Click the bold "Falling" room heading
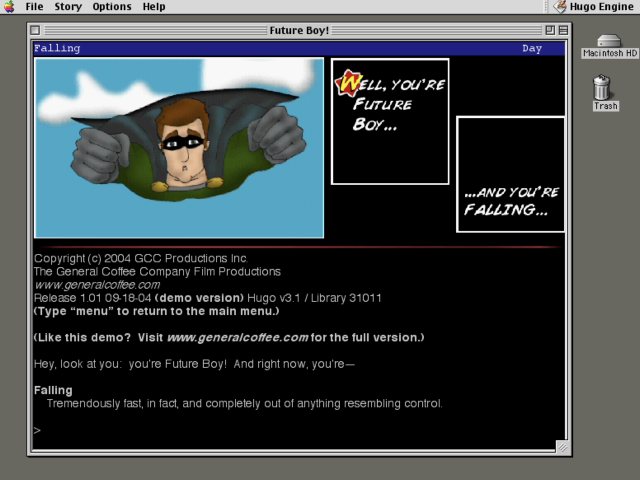Viewport: 640px width, 480px height. (53, 390)
